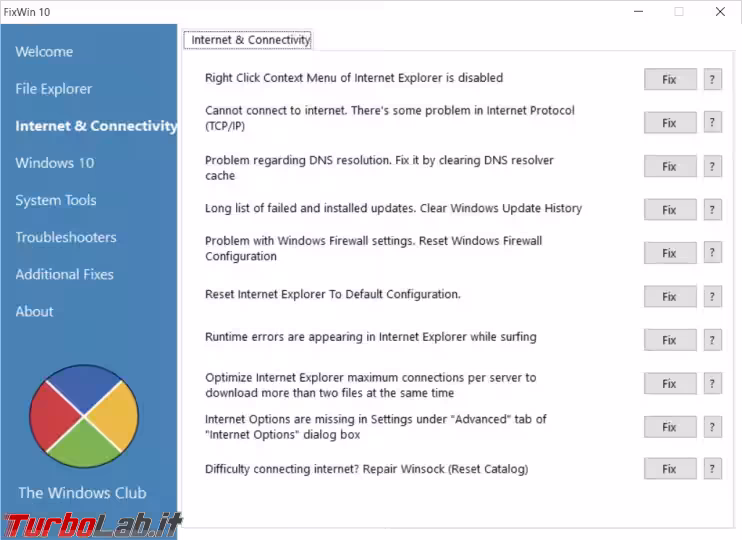Open the About section
This screenshot has height=540, width=742.
pos(34,311)
